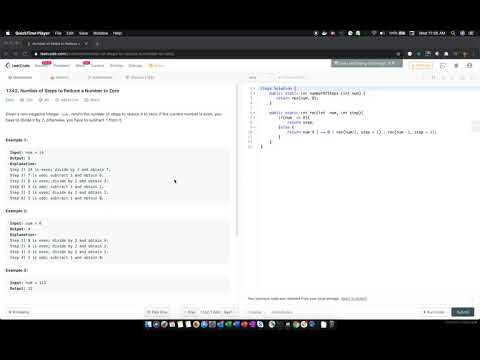The height and width of the screenshot is (360, 480).
Task: Bookmark the page with the star icon
Action: 398,54
